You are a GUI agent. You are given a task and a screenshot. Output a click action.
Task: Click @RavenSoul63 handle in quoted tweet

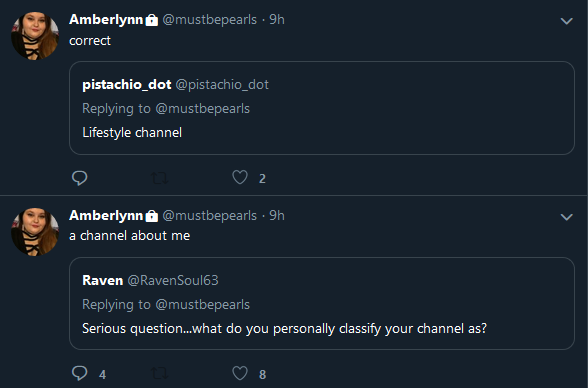click(173, 280)
